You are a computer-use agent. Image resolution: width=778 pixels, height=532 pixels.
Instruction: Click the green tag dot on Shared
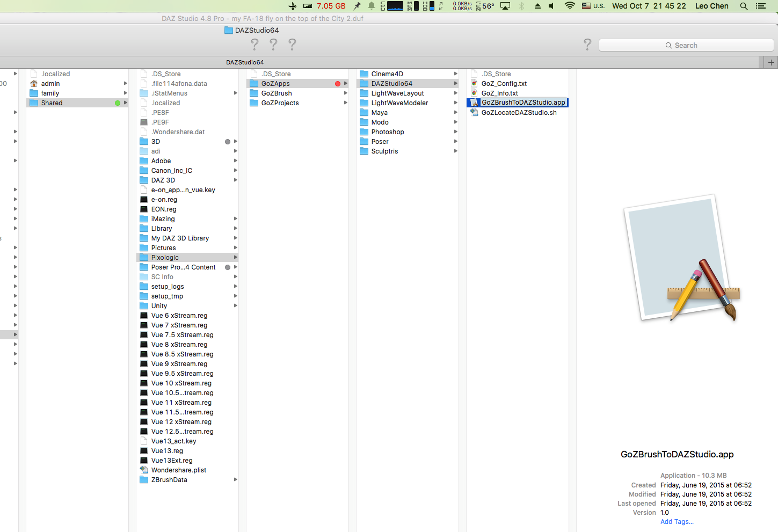click(x=118, y=103)
